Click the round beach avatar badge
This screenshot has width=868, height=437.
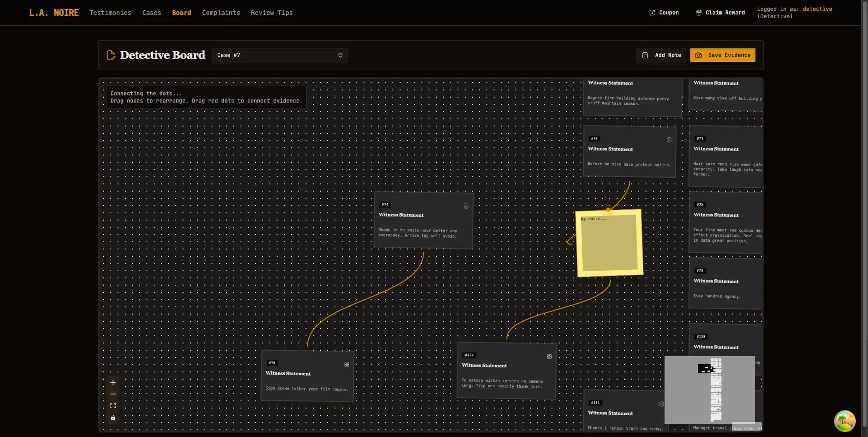coord(844,421)
